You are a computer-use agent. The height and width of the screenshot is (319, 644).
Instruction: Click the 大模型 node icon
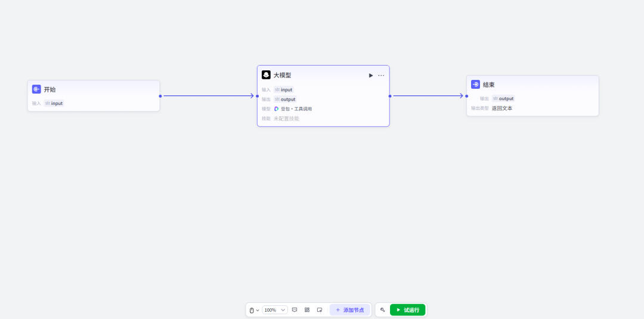pyautogui.click(x=266, y=75)
